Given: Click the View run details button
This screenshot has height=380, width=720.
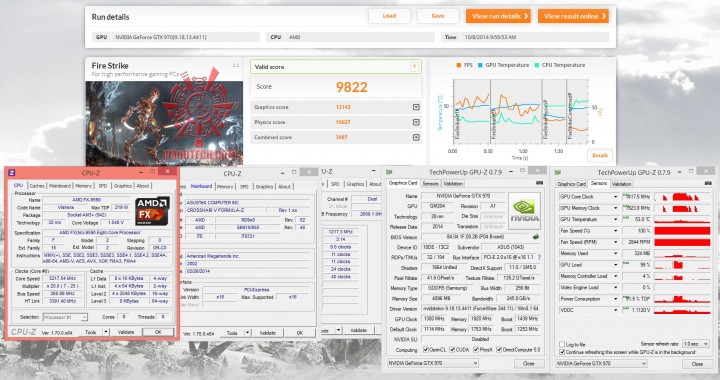Looking at the screenshot, I should pyautogui.click(x=498, y=16).
